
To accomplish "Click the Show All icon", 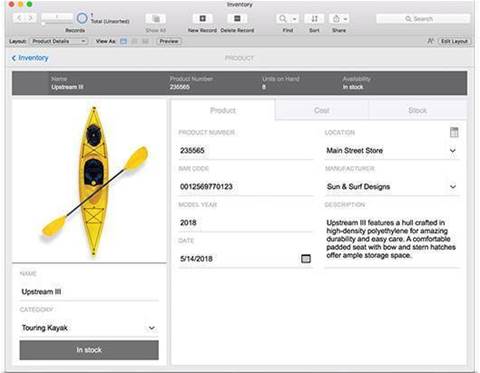I will pos(156,19).
